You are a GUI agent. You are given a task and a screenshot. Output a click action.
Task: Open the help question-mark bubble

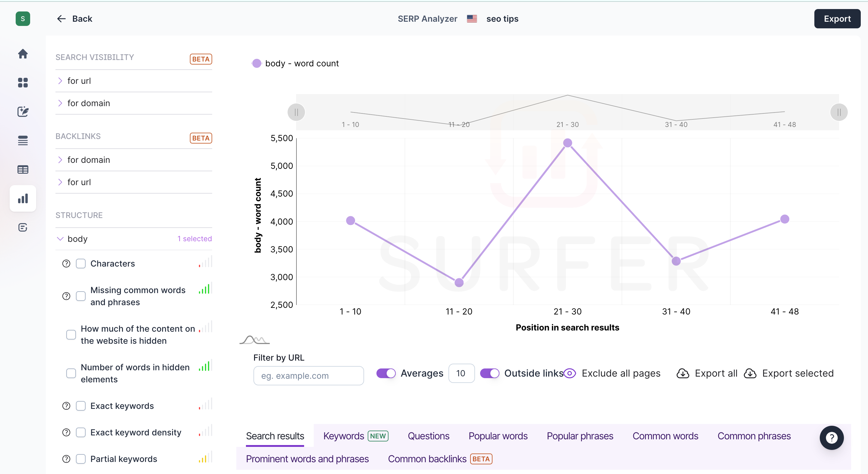coord(831,438)
